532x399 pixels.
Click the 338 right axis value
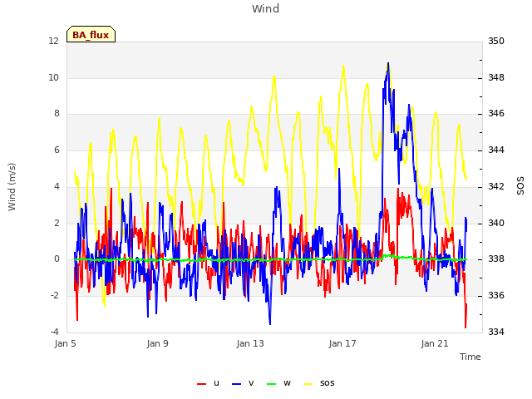click(496, 259)
